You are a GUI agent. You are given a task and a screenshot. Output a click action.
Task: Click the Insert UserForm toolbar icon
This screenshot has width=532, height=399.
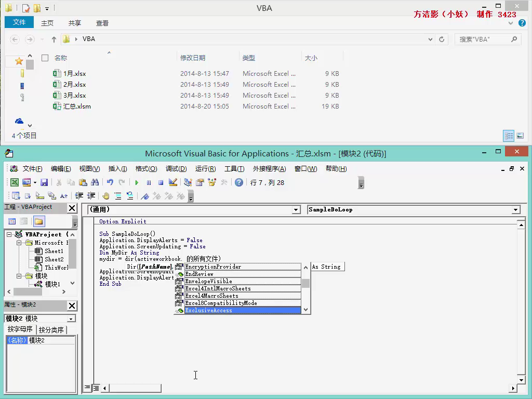pyautogui.click(x=26, y=182)
